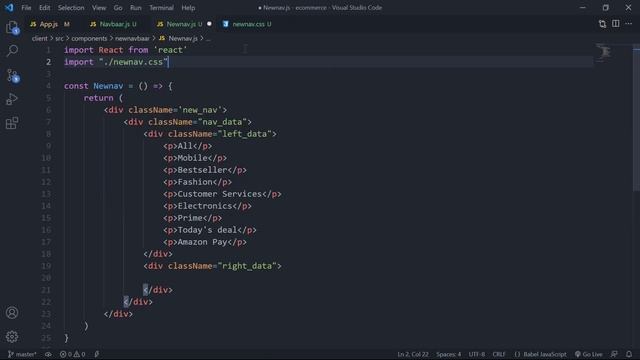Click 'Newnav' in the const declaration
This screenshot has height=360, width=640.
(x=108, y=86)
